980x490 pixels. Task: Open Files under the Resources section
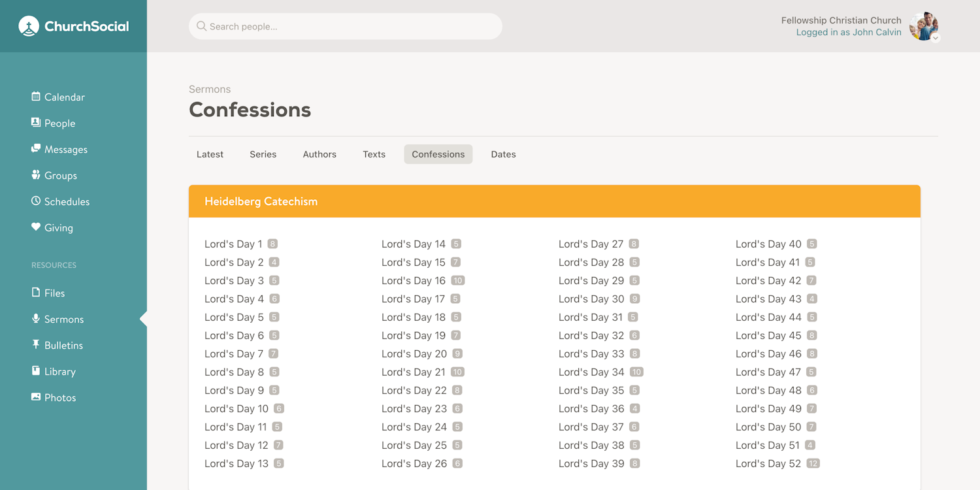tap(35, 293)
